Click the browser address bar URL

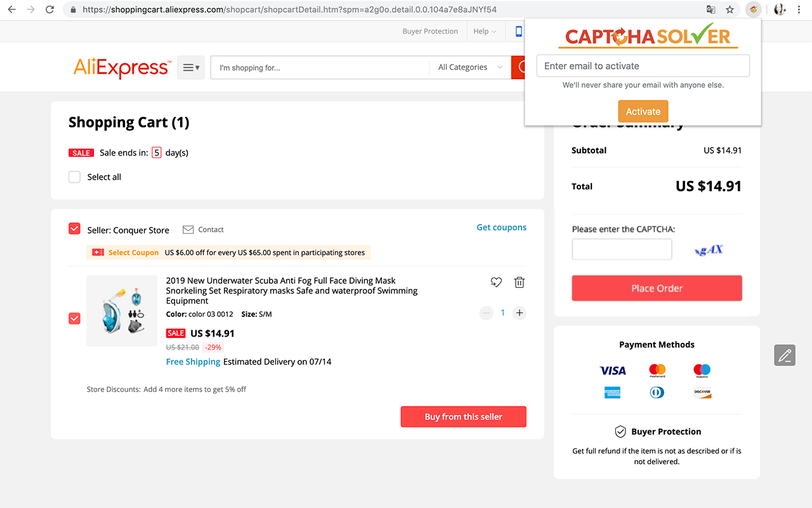(289, 10)
